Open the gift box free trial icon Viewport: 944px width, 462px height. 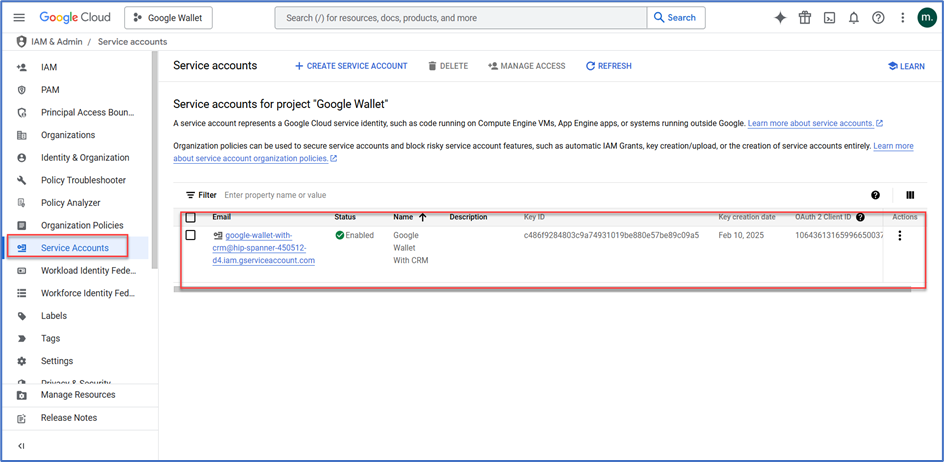(805, 18)
